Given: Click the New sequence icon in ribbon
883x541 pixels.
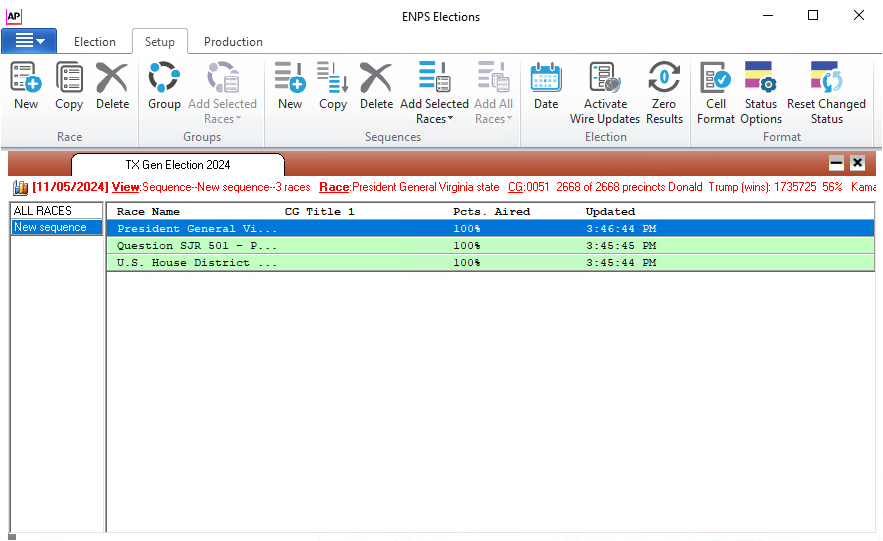Looking at the screenshot, I should pos(290,77).
